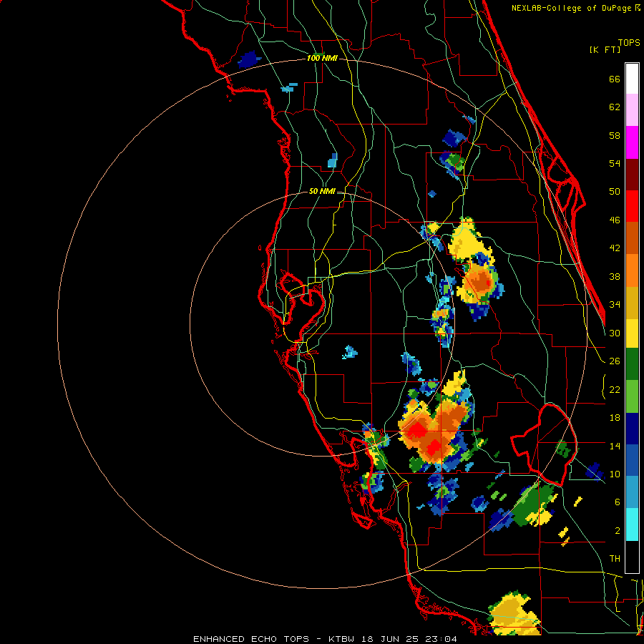Click the light green 26 kft legend swatch
This screenshot has width=644, height=644.
[632, 396]
